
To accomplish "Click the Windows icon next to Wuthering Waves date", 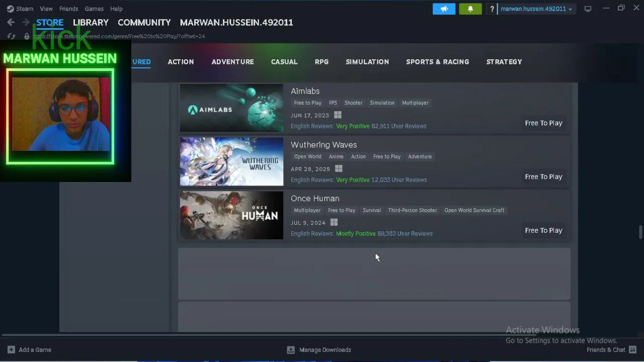I will pos(339,169).
